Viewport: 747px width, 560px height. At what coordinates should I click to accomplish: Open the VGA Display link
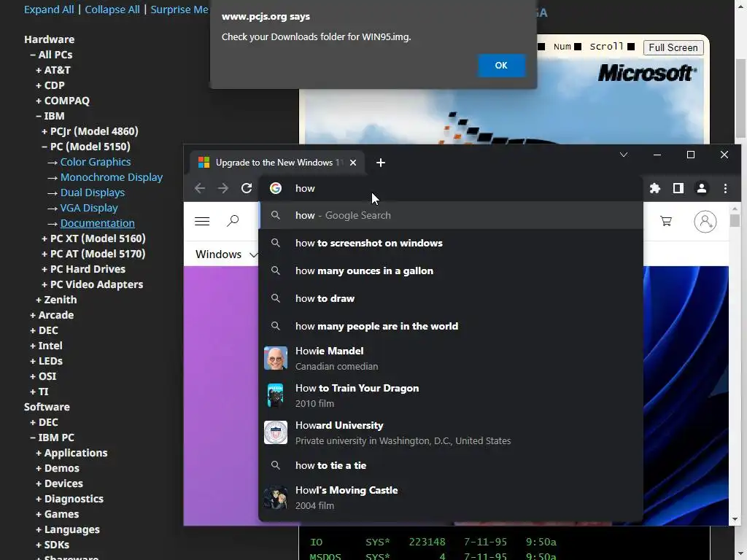89,208
